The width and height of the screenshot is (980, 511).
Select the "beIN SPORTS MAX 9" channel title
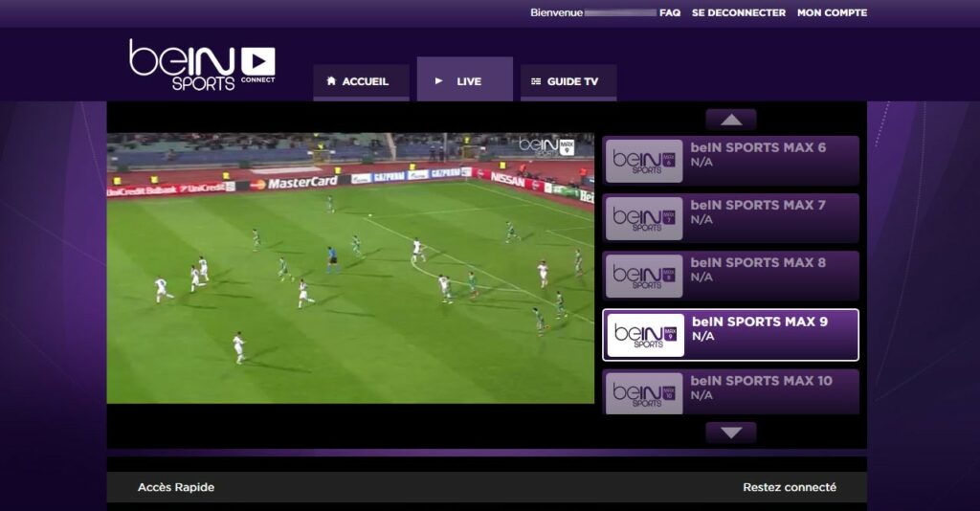tap(760, 322)
